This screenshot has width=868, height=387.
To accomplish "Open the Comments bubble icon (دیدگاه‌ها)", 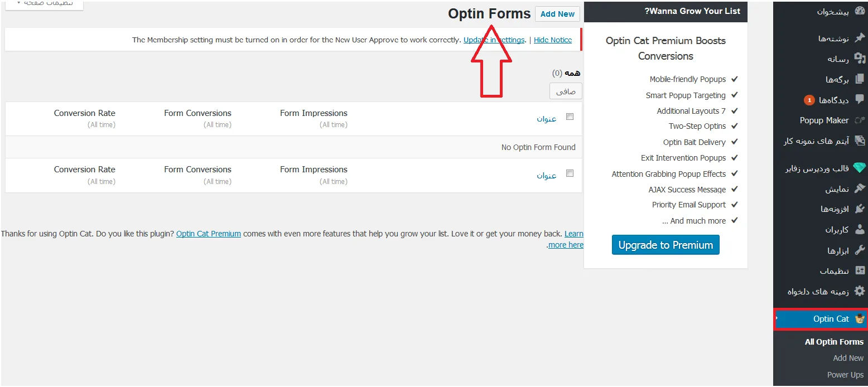I will (x=860, y=100).
